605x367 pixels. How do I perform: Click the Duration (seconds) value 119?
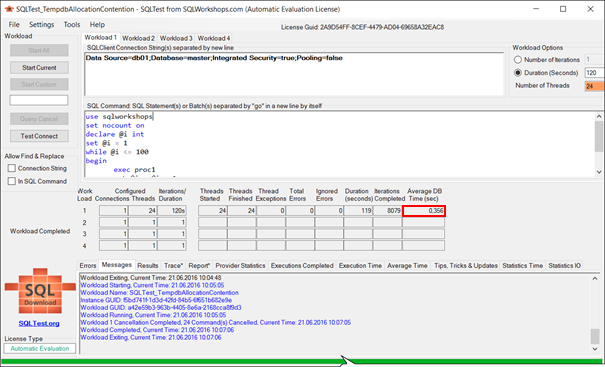click(x=358, y=211)
